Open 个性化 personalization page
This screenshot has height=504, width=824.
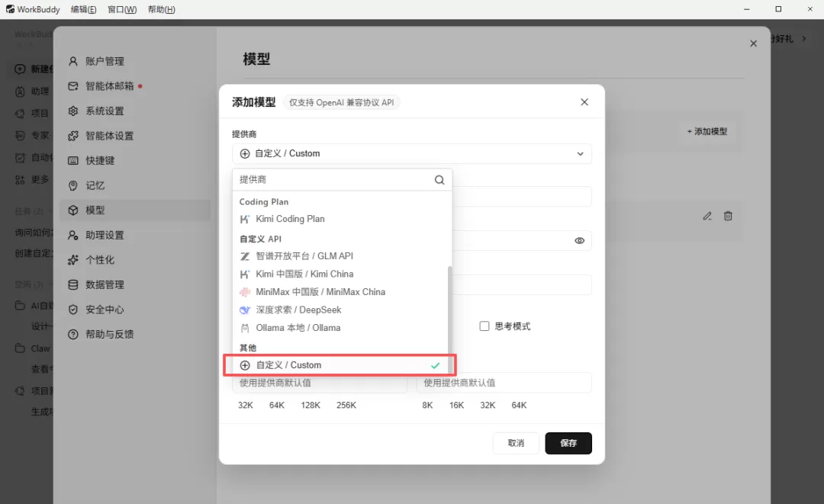135,260
